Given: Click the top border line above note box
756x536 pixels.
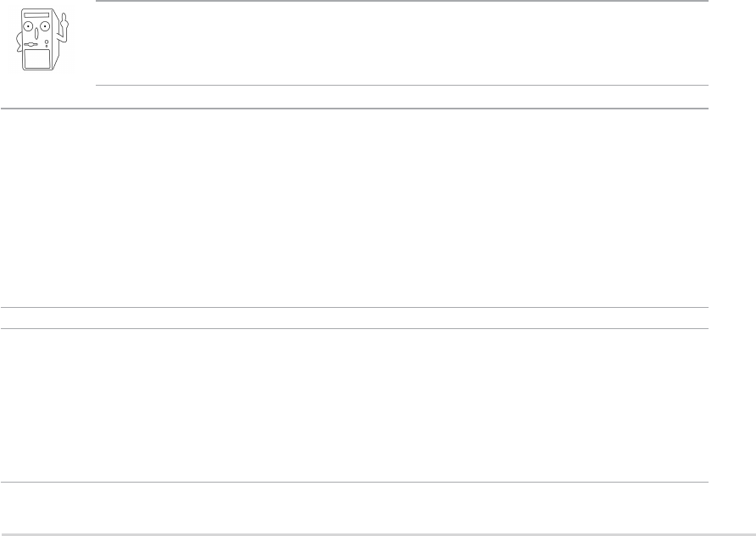Looking at the screenshot, I should click(398, 1).
